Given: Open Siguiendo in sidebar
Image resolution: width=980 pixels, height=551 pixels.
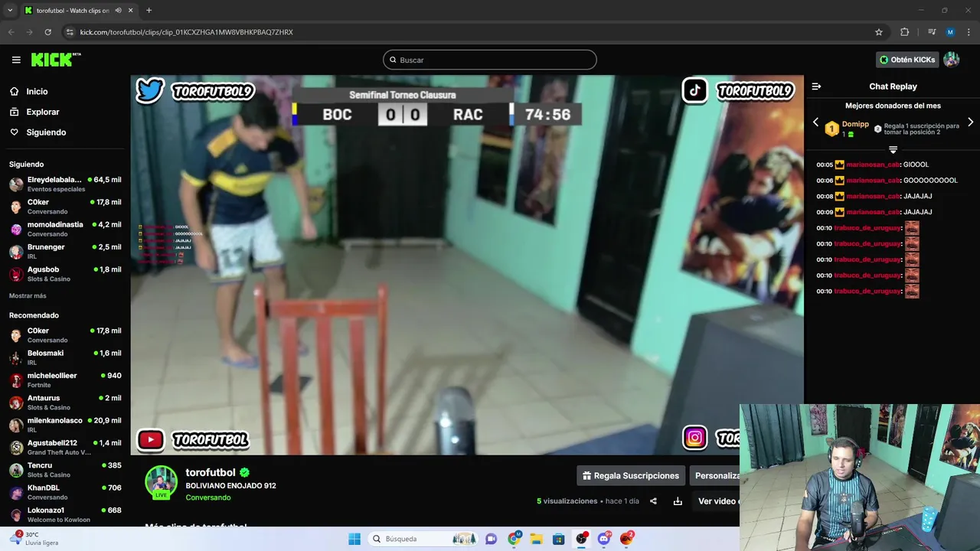Looking at the screenshot, I should [45, 132].
